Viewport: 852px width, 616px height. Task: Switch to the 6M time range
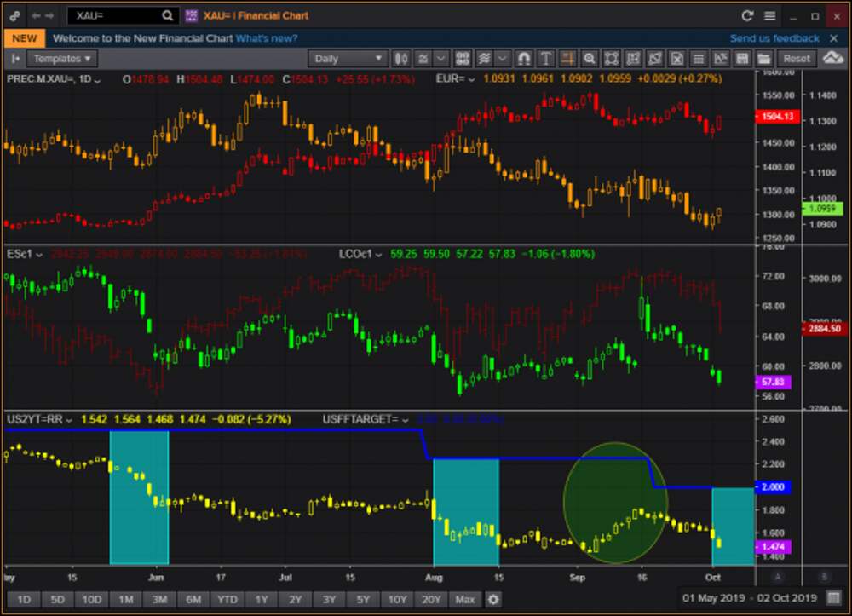pyautogui.click(x=193, y=599)
